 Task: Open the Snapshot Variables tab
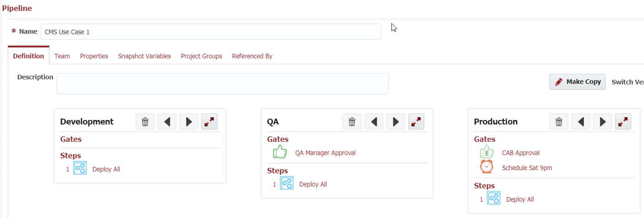(144, 56)
